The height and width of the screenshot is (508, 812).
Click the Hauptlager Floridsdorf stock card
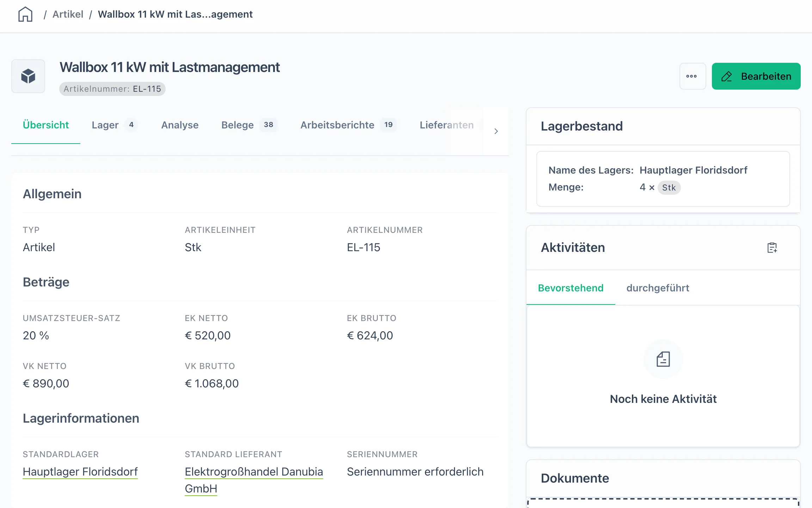point(663,179)
